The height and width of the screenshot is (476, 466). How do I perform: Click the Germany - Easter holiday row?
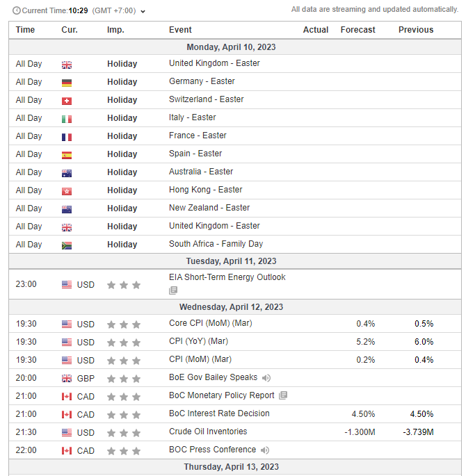(x=197, y=82)
